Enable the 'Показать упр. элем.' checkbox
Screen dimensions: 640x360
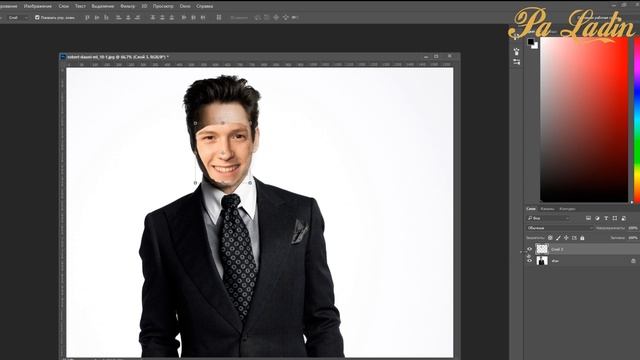[x=37, y=18]
